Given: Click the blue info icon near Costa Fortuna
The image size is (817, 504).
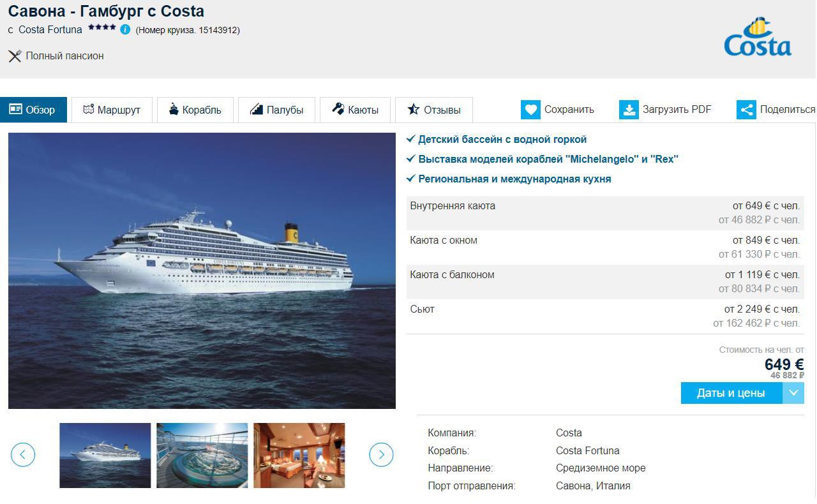Looking at the screenshot, I should pos(125,29).
